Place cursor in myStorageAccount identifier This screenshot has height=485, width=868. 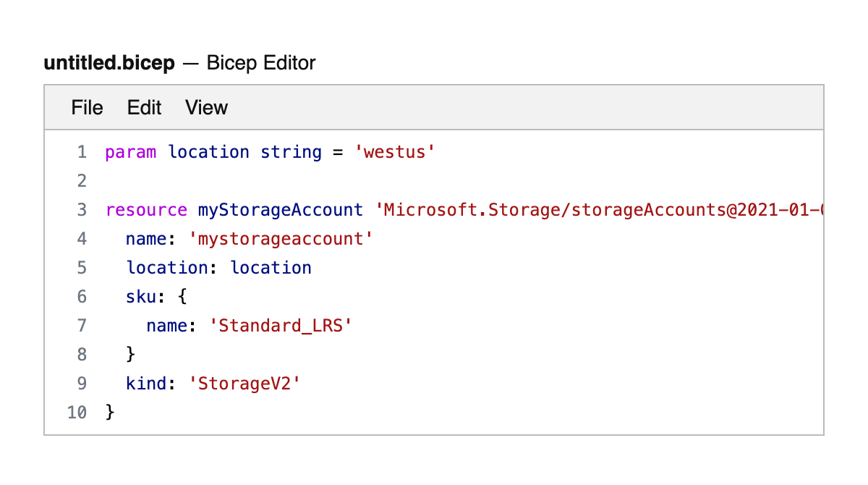coord(280,210)
